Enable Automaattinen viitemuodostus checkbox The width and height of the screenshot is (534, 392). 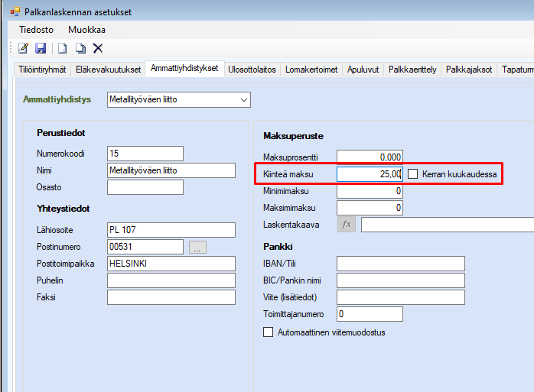pos(268,332)
